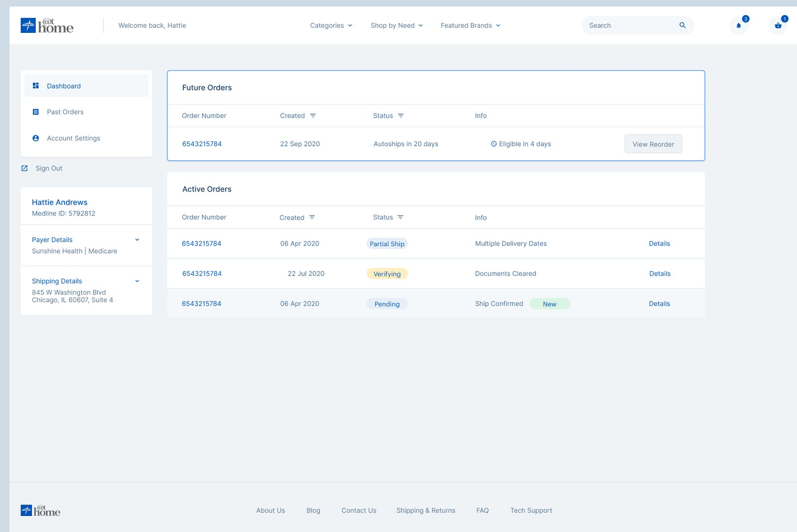This screenshot has width=797, height=532.
Task: Click the Sign Out link
Action: coord(49,168)
